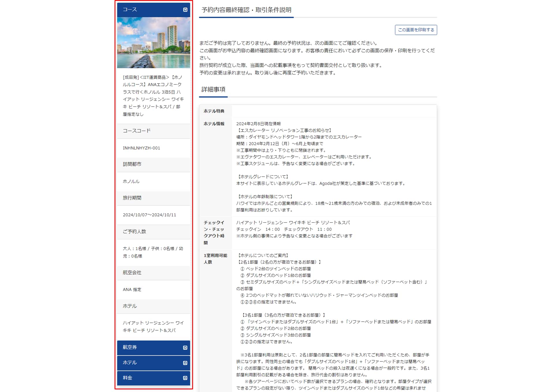Click the この画面を印刷する print button

click(416, 30)
